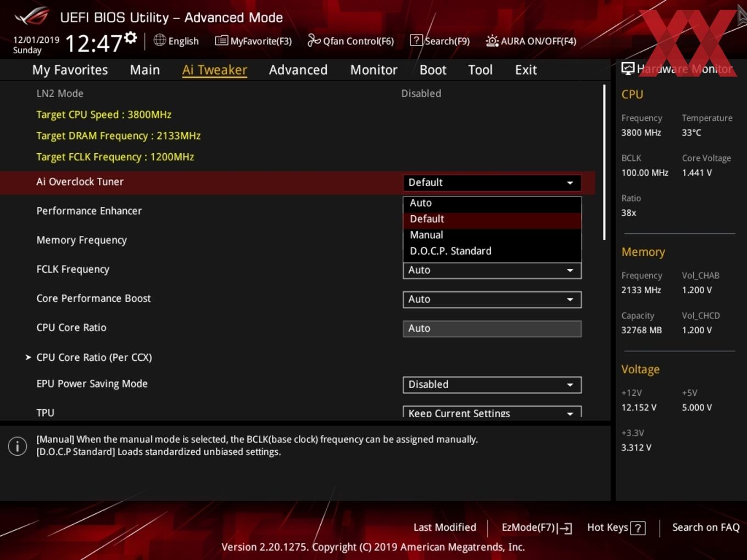
Task: Click the +3.3V 3.312 V reading
Action: pos(636,448)
